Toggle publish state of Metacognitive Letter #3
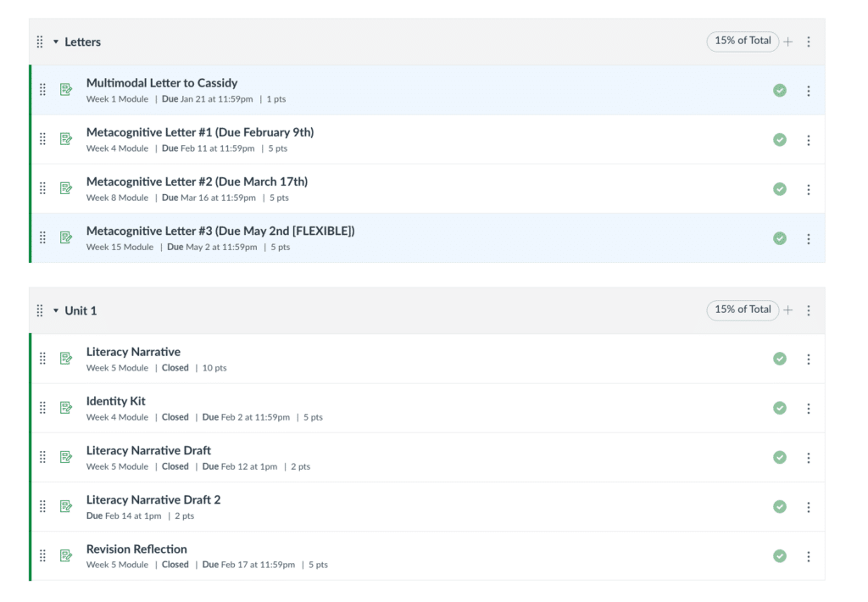 [779, 237]
